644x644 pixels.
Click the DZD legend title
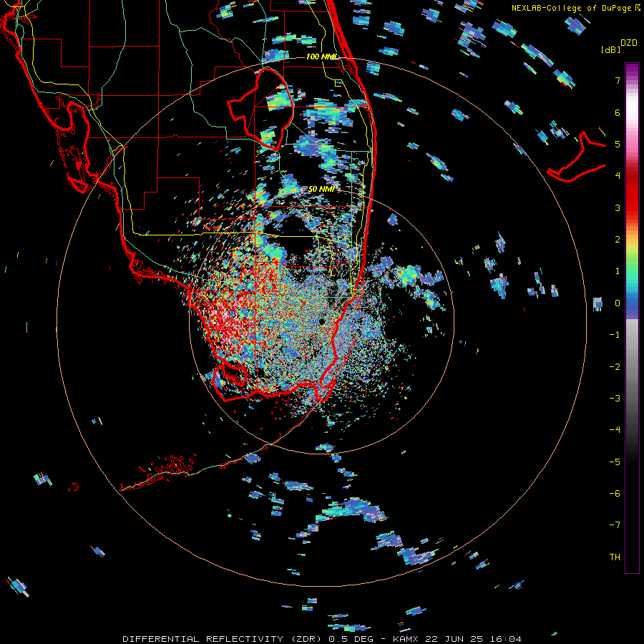point(629,43)
